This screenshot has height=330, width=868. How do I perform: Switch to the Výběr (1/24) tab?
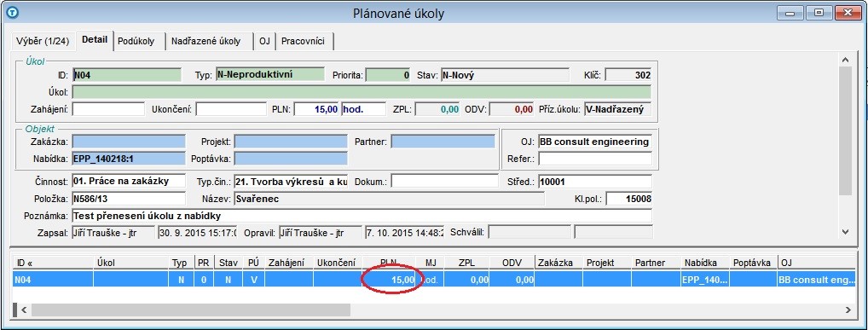click(43, 42)
